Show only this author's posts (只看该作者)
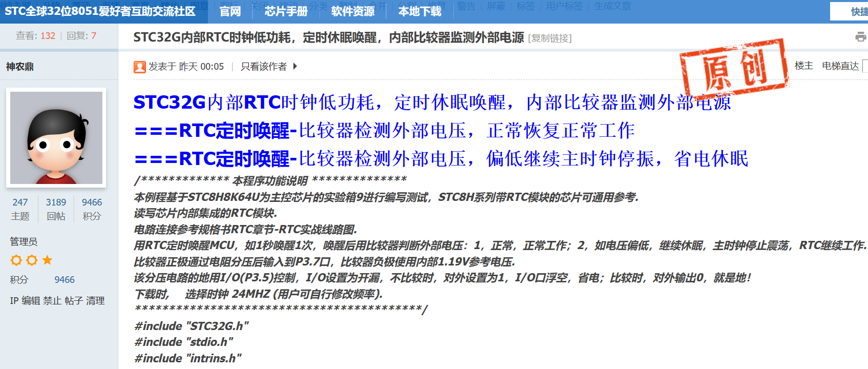 264,67
